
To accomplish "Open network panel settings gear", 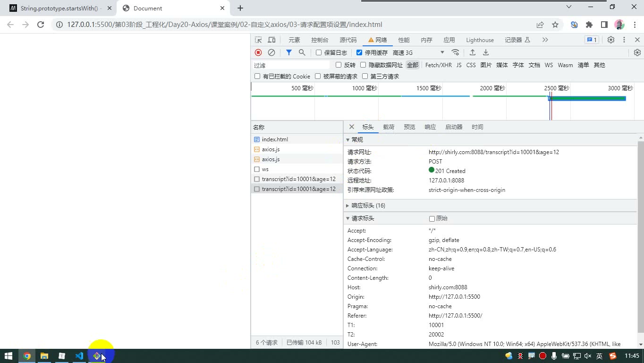I will coord(637,52).
